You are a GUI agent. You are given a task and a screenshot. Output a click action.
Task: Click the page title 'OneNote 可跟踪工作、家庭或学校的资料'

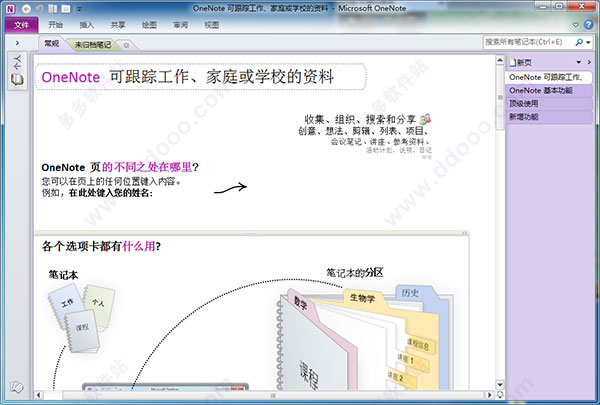[188, 77]
